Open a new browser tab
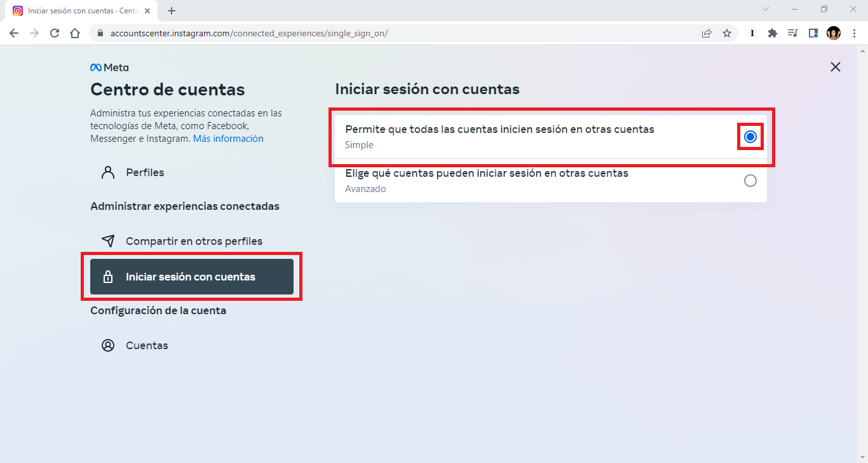 pyautogui.click(x=172, y=11)
